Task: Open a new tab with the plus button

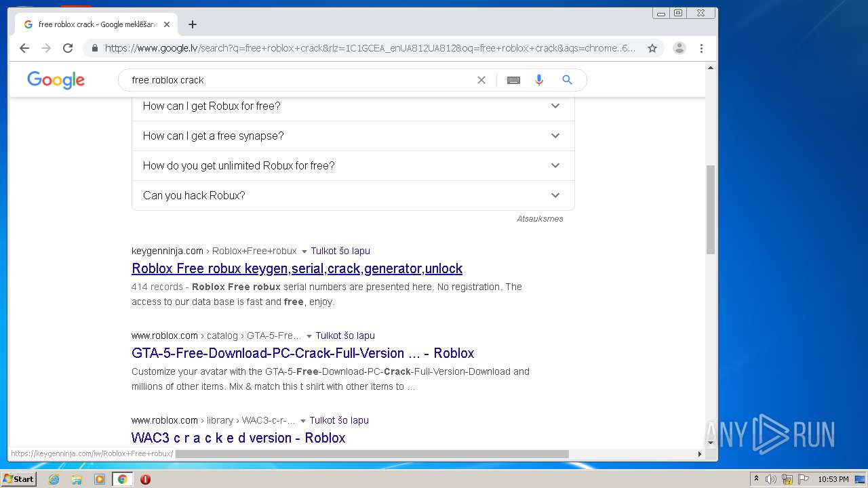Action: [x=193, y=24]
